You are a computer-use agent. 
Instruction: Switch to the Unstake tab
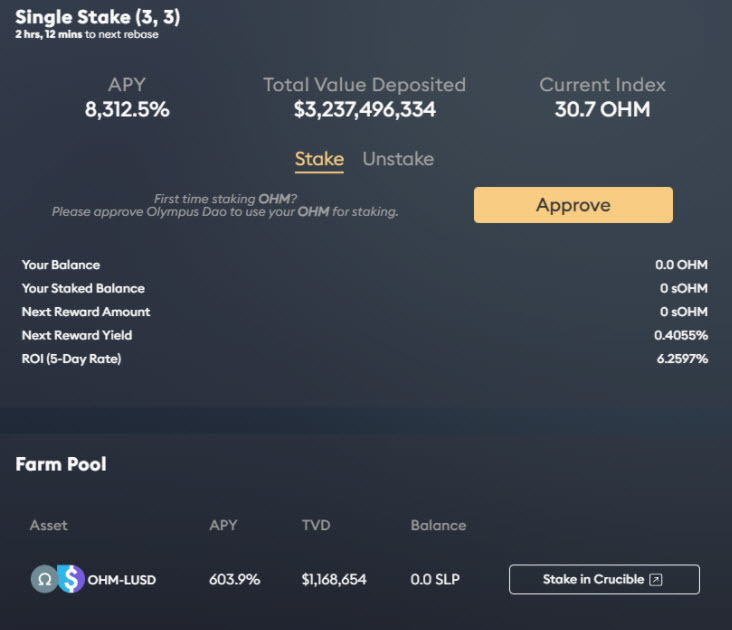point(398,159)
